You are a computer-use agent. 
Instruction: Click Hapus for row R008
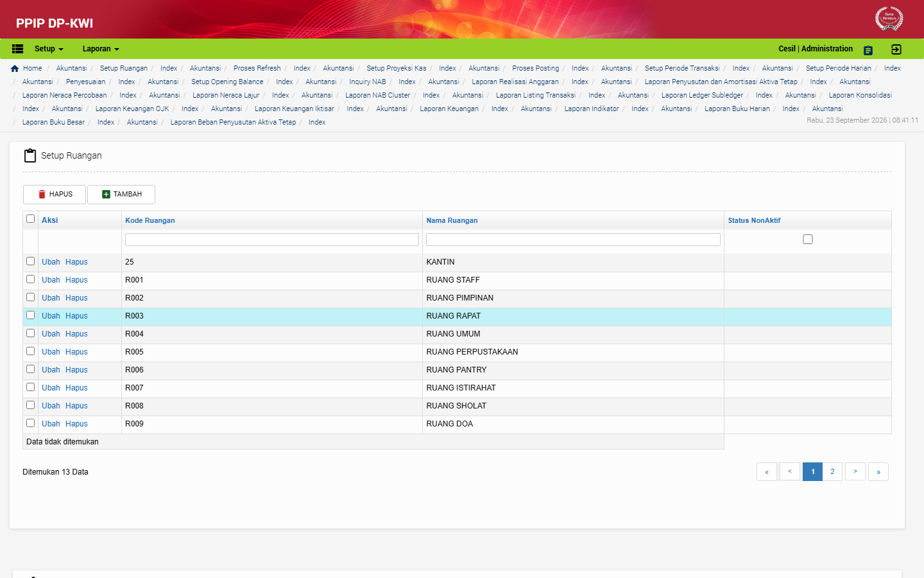pos(76,406)
